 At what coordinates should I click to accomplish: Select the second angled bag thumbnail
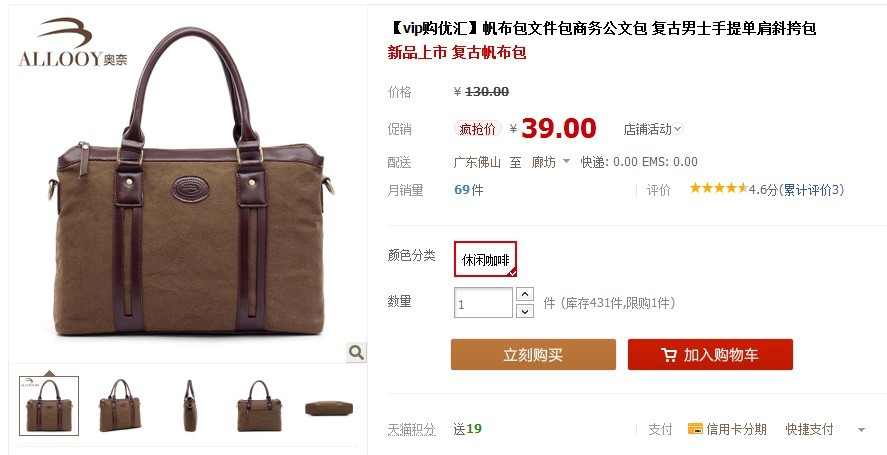(x=119, y=406)
